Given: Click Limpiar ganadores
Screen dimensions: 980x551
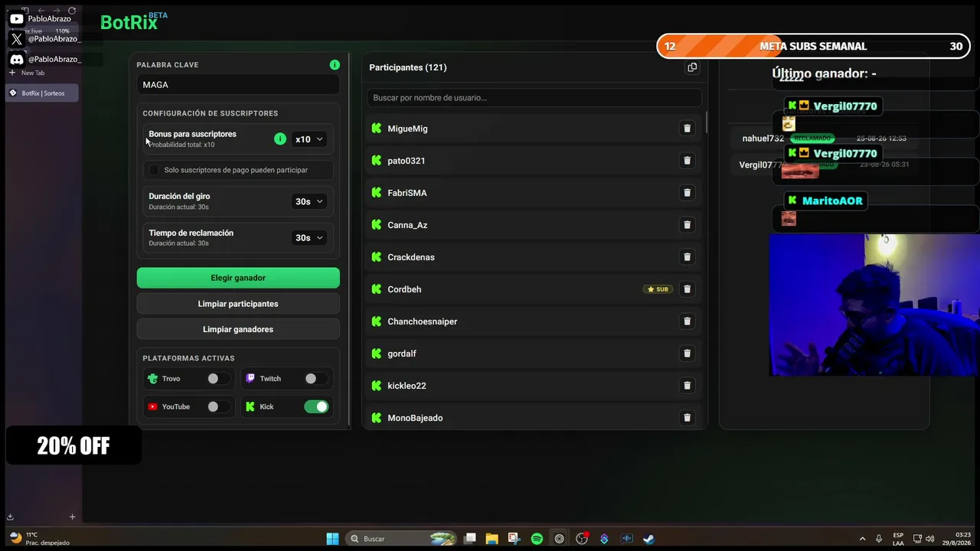Looking at the screenshot, I should [238, 329].
